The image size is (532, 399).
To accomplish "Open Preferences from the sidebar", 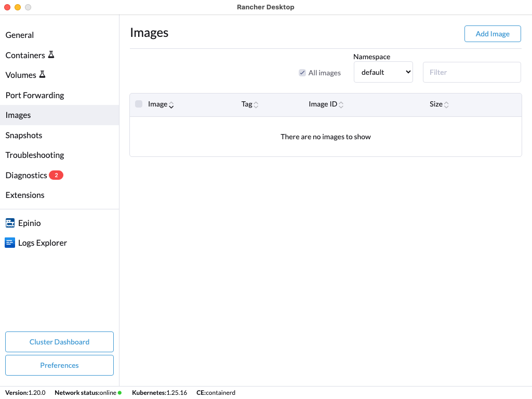I will [x=59, y=365].
